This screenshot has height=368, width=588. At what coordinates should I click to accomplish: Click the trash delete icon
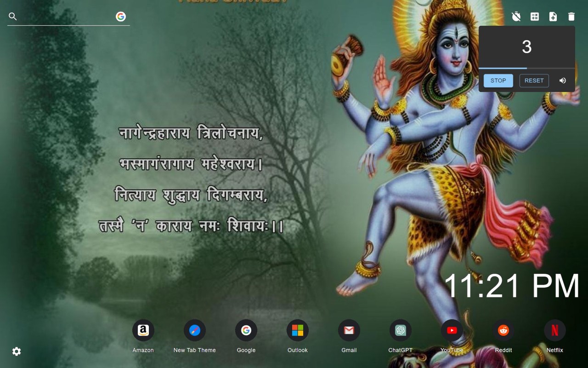[571, 17]
